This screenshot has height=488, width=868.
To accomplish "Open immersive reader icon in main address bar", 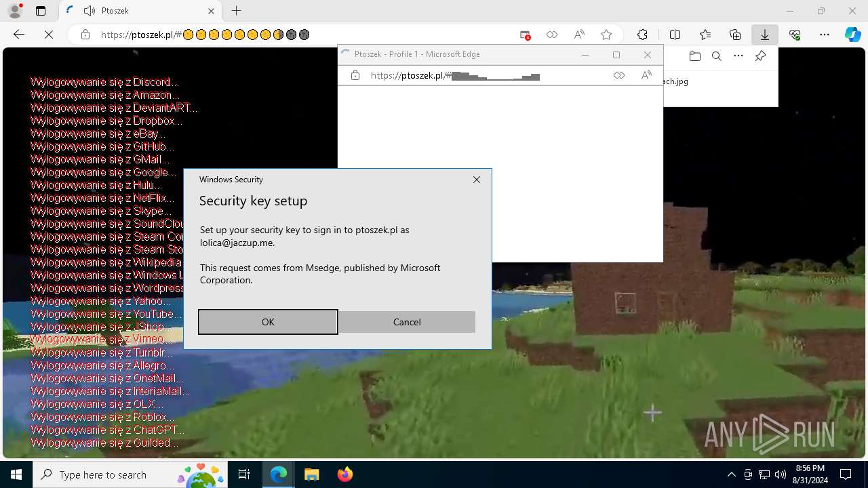I will point(552,35).
